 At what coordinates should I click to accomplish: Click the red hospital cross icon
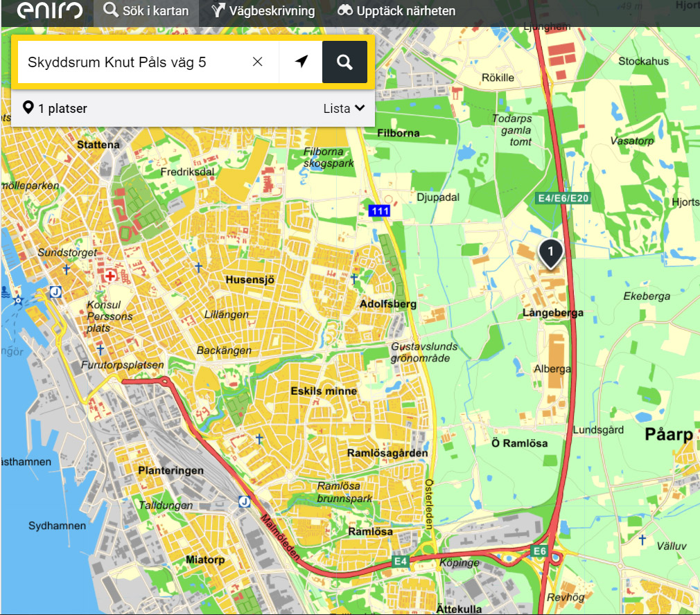pos(110,276)
